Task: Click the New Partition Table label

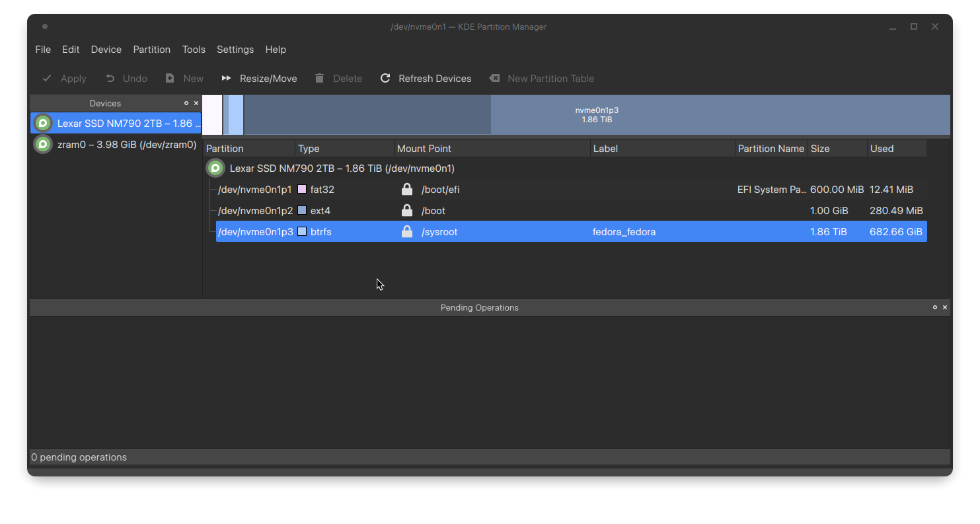Action: [551, 79]
